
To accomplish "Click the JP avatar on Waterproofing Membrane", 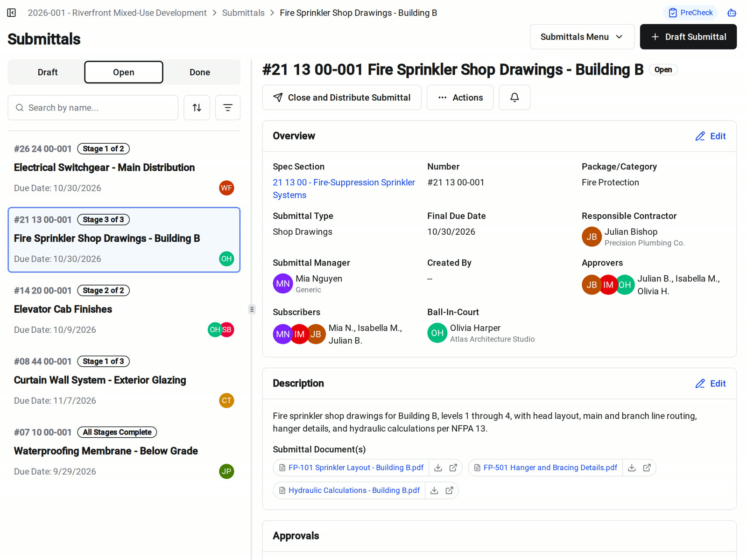I will tap(226, 471).
